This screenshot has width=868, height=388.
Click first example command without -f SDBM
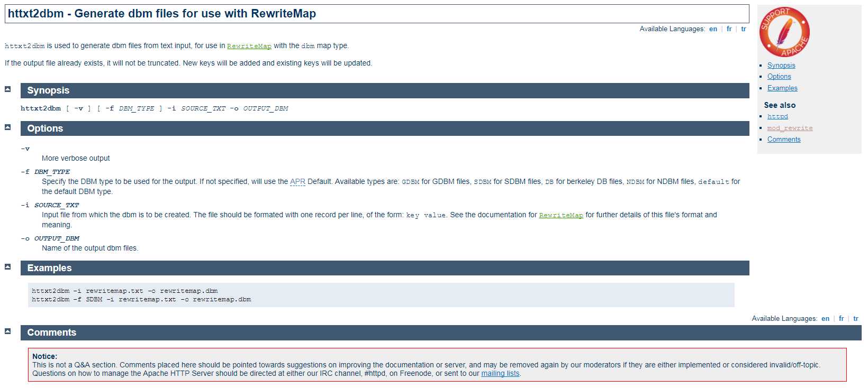click(x=124, y=291)
